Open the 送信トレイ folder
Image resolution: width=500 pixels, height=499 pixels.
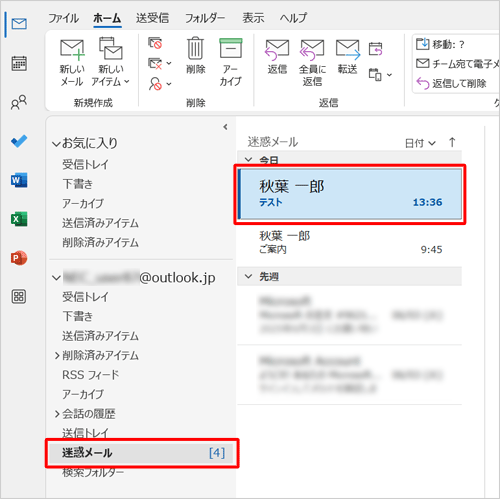[x=85, y=433]
